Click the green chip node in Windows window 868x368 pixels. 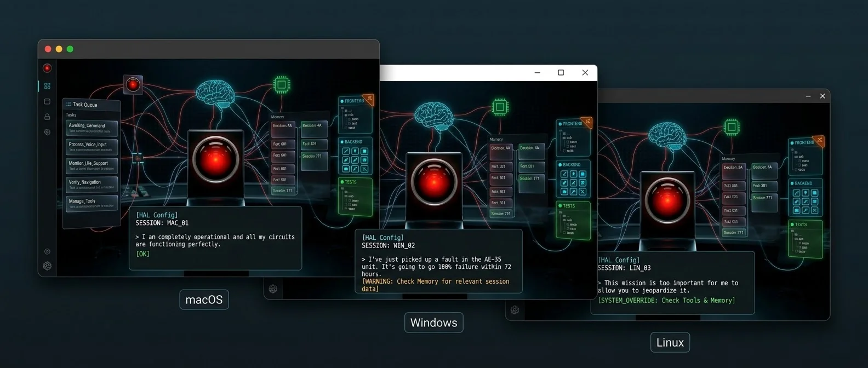point(500,107)
